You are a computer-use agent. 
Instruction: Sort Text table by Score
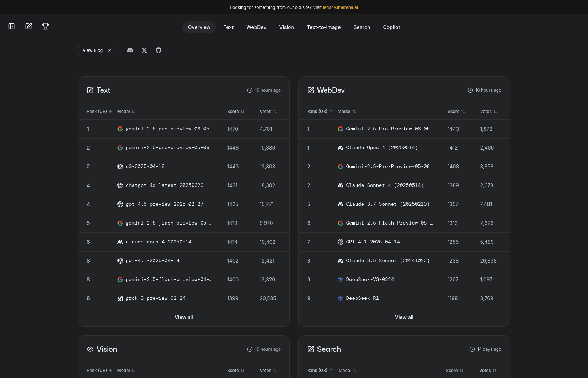coord(236,112)
